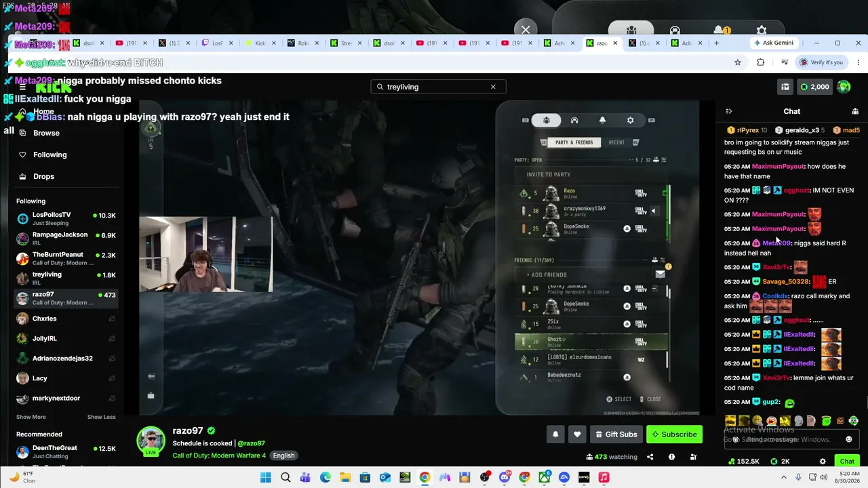868x488 pixels.
Task: Open game overlay settings gear icon
Action: 630,120
